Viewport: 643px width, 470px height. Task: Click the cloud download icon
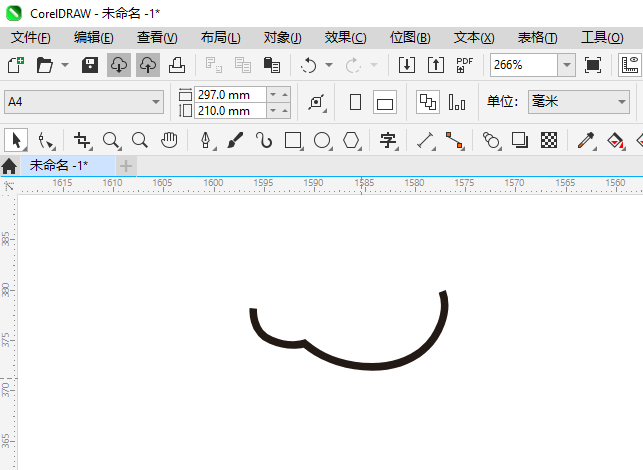click(119, 65)
